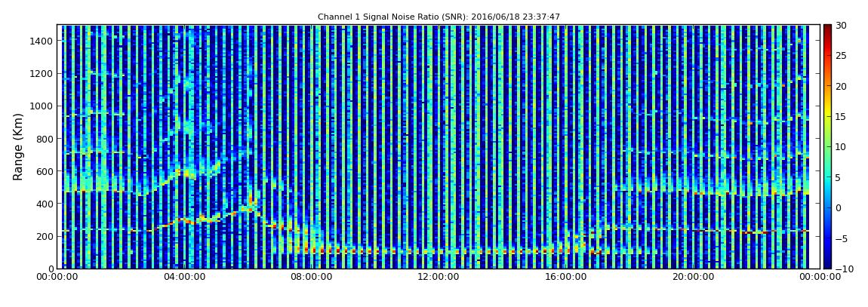Click the 1000 range tick label
The height and width of the screenshot is (307, 868).
click(x=42, y=106)
